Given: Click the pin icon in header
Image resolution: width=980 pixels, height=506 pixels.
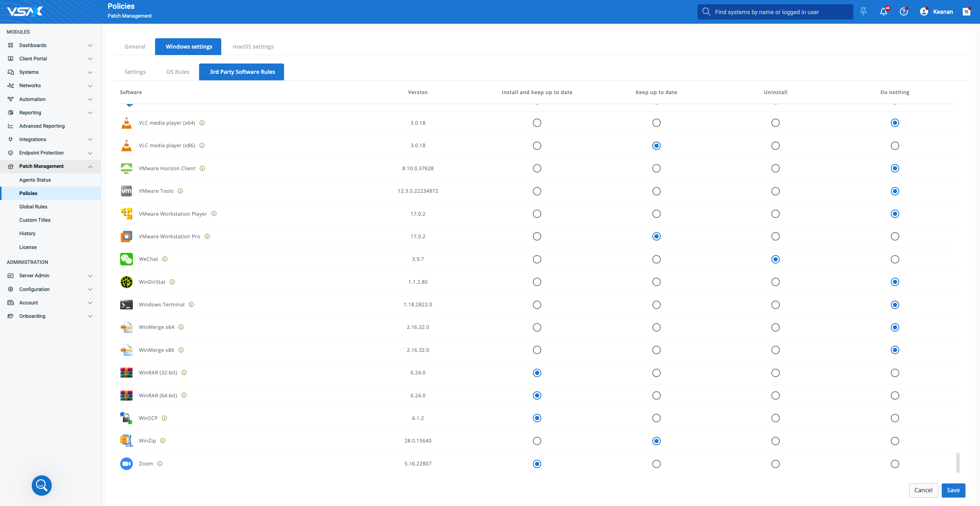Looking at the screenshot, I should pos(863,12).
